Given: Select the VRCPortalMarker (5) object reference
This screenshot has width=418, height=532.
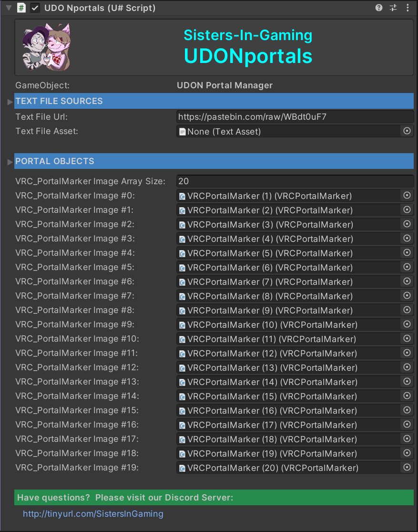Looking at the screenshot, I should pyautogui.click(x=286, y=253).
